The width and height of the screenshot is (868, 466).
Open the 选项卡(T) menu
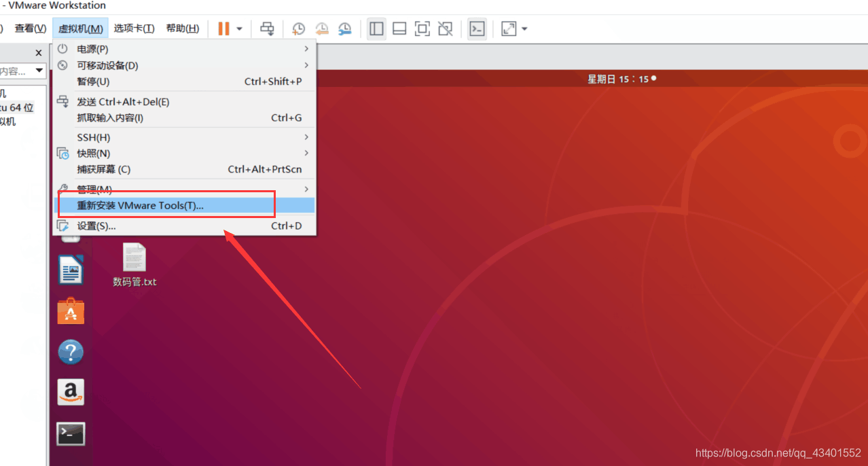[x=134, y=29]
